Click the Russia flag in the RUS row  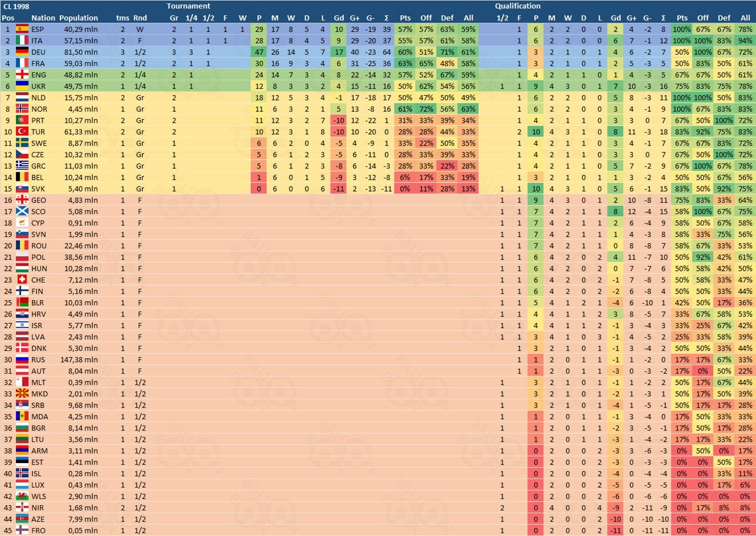coord(22,360)
